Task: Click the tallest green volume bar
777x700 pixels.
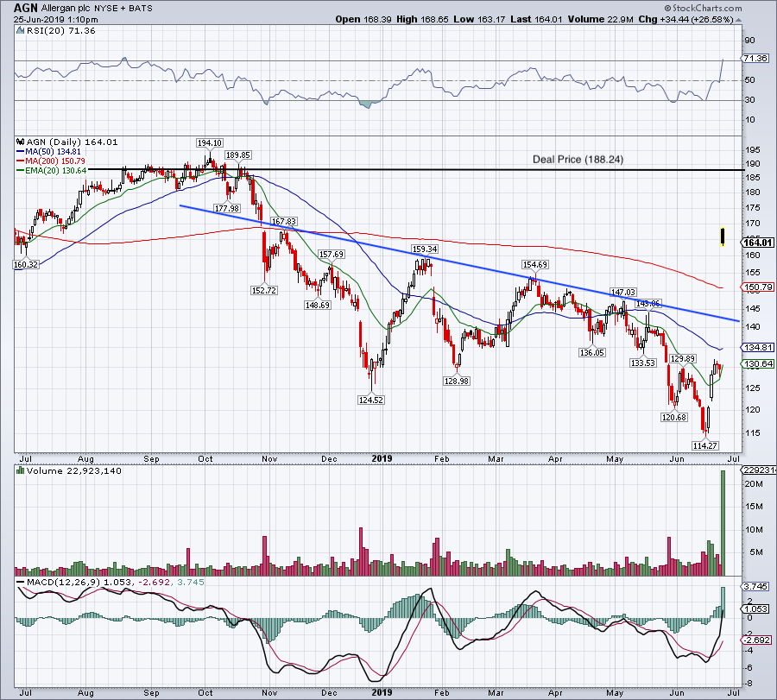Action: tap(723, 523)
